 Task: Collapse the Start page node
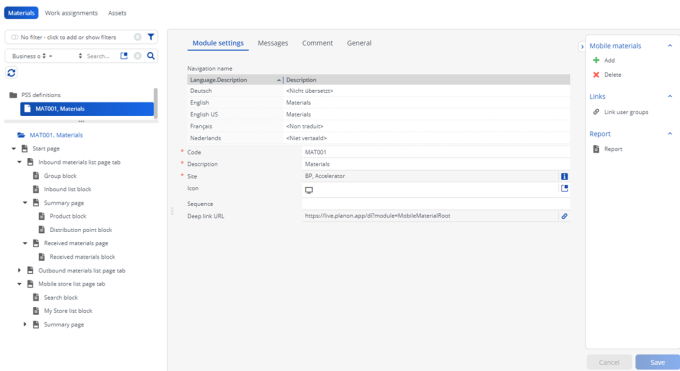[x=13, y=149]
